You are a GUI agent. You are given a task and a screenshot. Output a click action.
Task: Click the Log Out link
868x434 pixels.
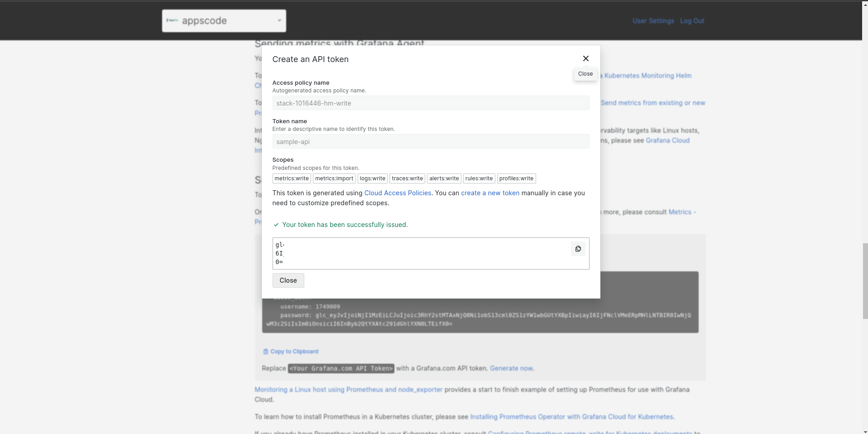coord(692,21)
